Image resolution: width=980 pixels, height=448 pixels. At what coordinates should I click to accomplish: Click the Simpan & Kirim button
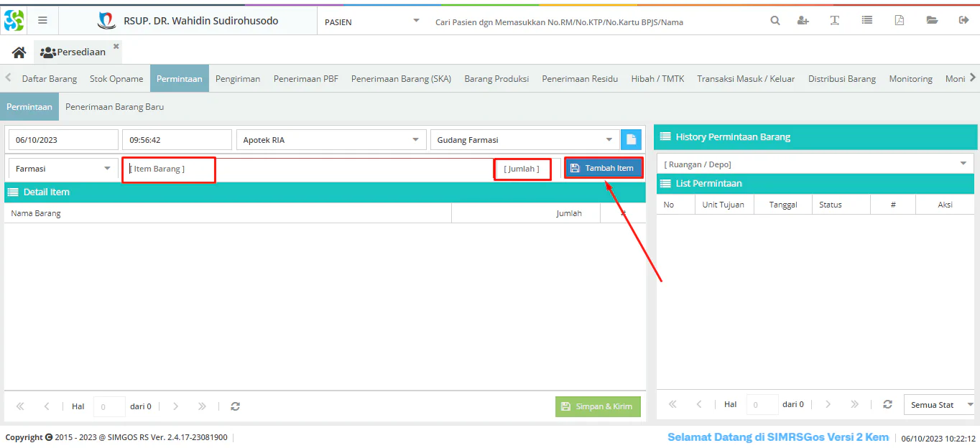click(597, 406)
